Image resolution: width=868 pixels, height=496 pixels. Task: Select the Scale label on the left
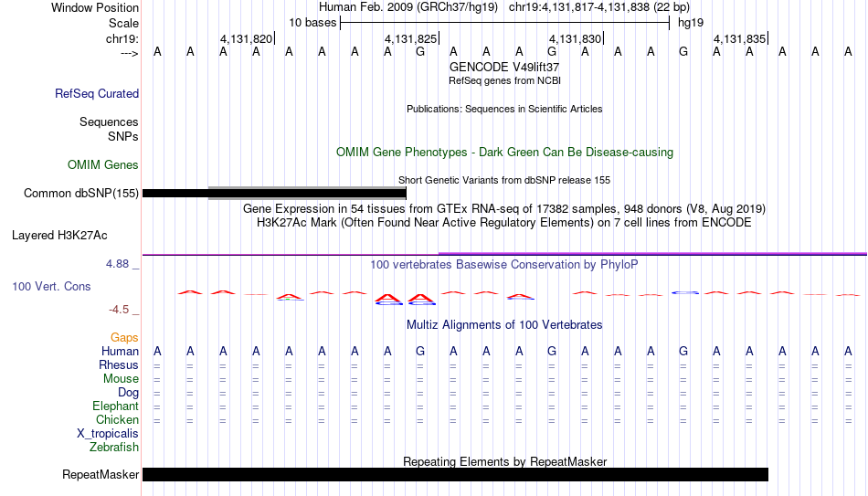123,23
